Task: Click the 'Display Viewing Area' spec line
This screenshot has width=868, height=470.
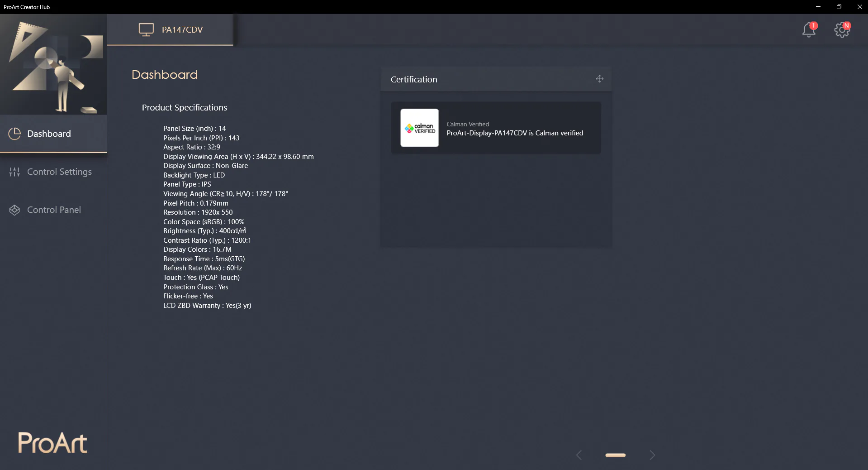Action: tap(238, 157)
